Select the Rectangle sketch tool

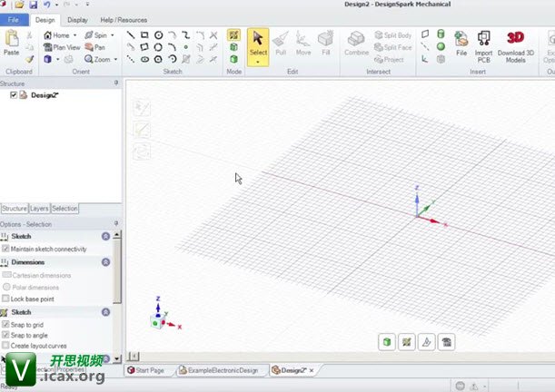144,35
